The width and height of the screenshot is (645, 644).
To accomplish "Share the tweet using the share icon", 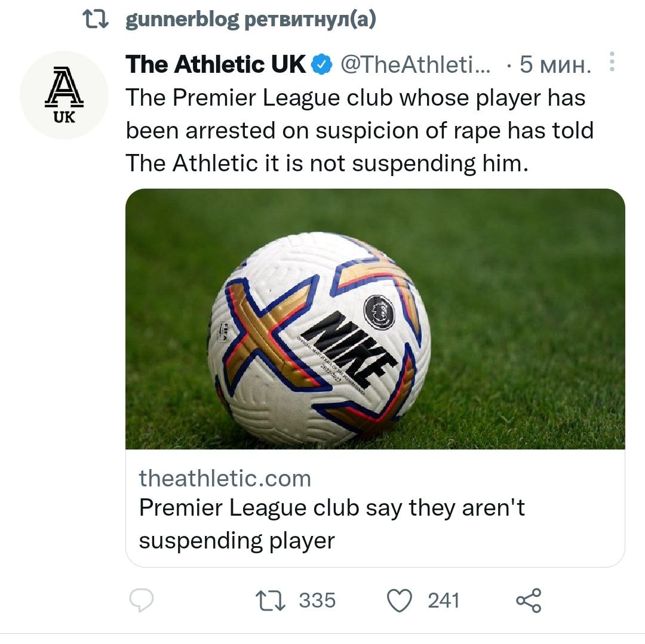I will [x=529, y=600].
